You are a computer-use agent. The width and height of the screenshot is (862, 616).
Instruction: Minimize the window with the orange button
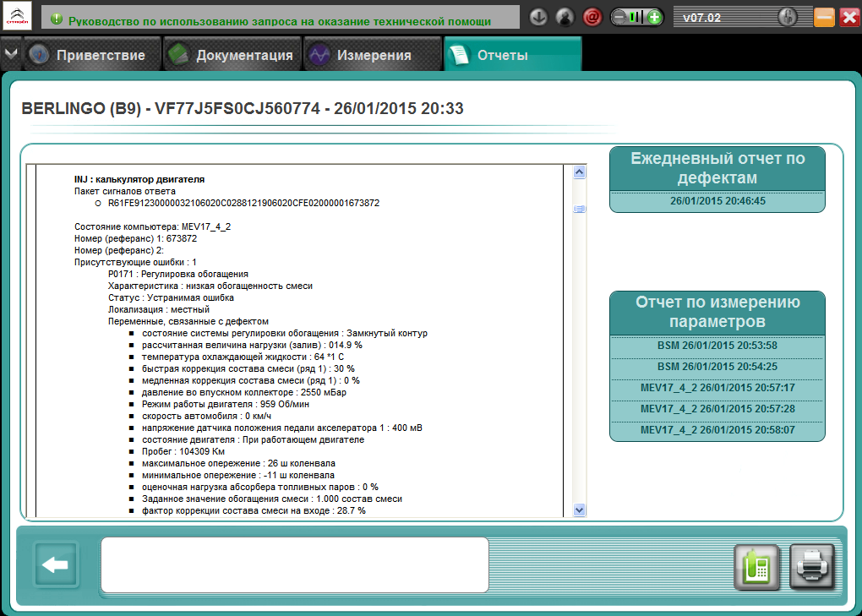pos(824,18)
